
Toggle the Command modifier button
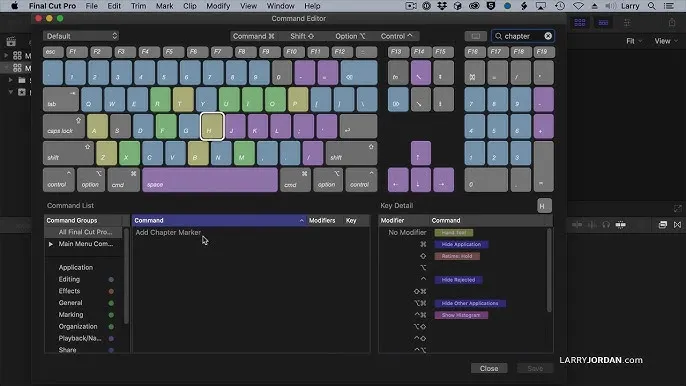pyautogui.click(x=253, y=36)
